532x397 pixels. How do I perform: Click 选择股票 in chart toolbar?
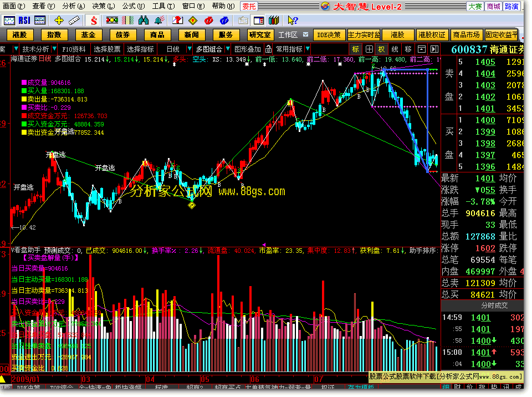point(107,49)
